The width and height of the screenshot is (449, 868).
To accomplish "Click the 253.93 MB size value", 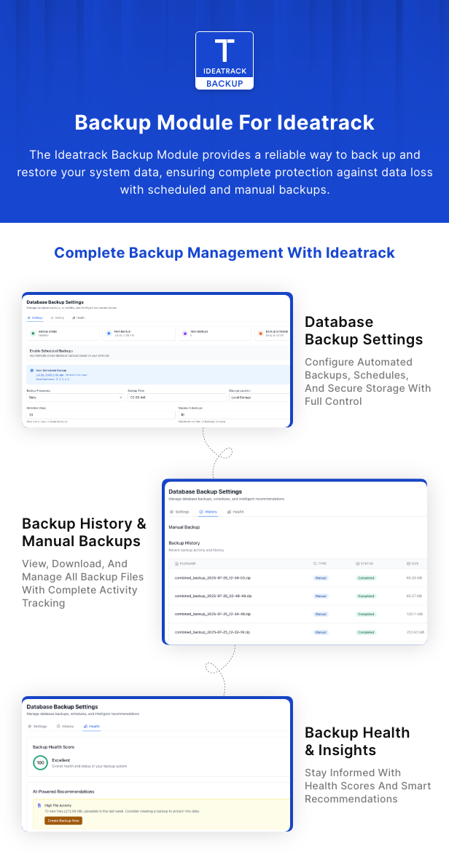I will tap(415, 631).
